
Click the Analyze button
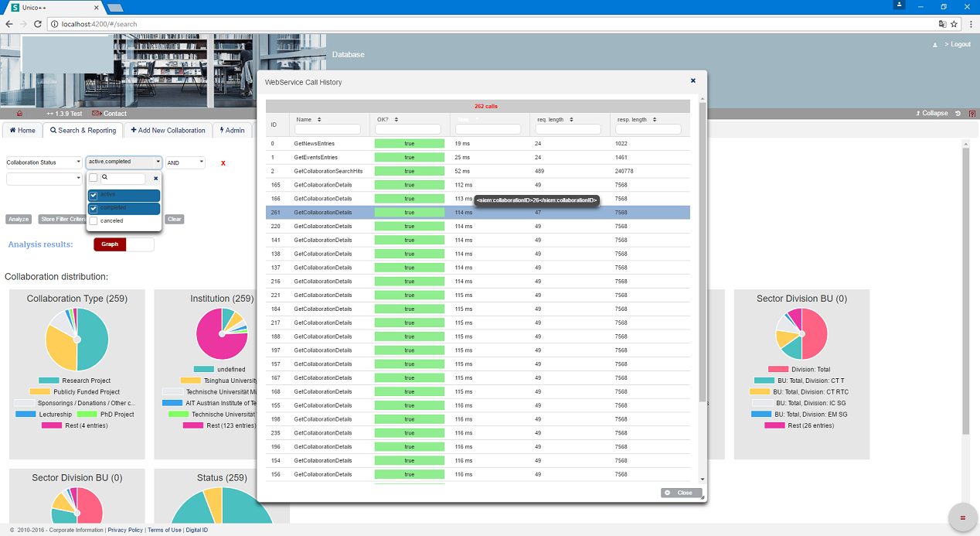tap(19, 219)
